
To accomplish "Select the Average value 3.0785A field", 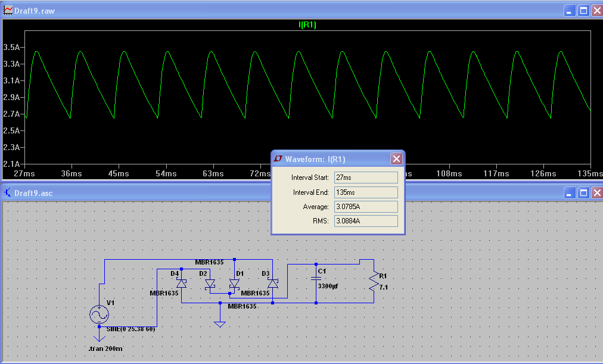I will [x=366, y=206].
